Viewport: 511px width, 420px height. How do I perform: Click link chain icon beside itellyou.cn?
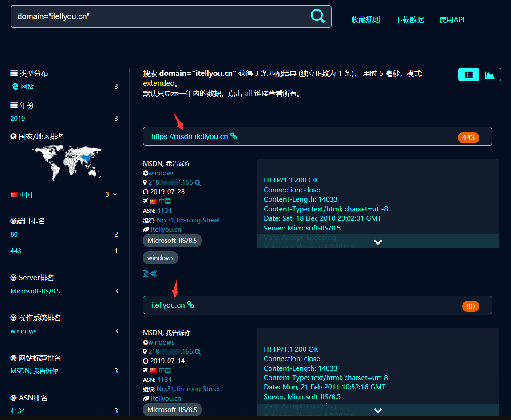click(x=190, y=305)
